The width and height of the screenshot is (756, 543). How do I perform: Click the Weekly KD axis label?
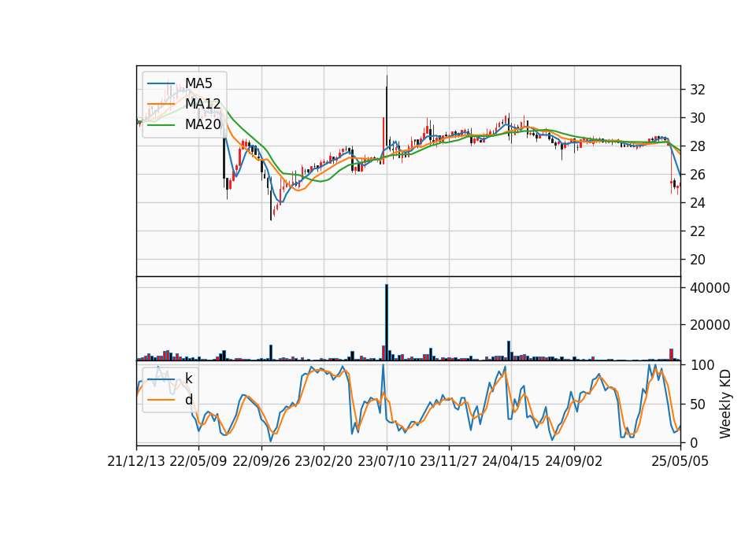click(725, 404)
